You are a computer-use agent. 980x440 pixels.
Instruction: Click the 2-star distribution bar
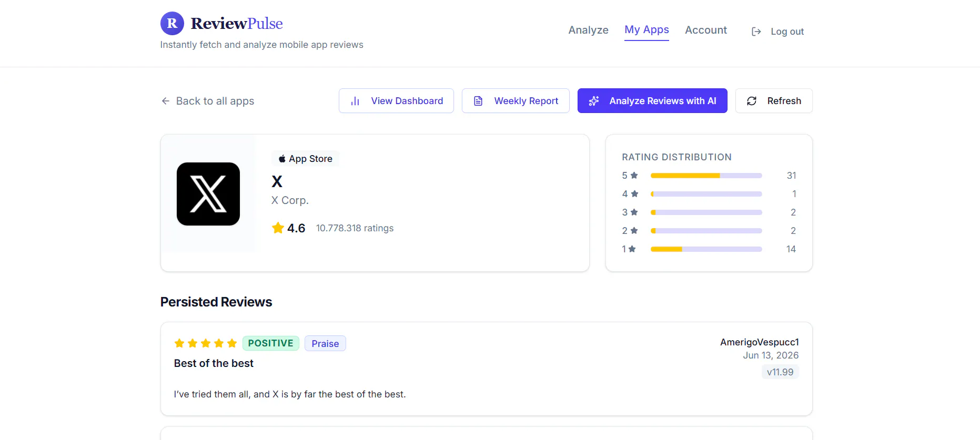click(x=706, y=231)
